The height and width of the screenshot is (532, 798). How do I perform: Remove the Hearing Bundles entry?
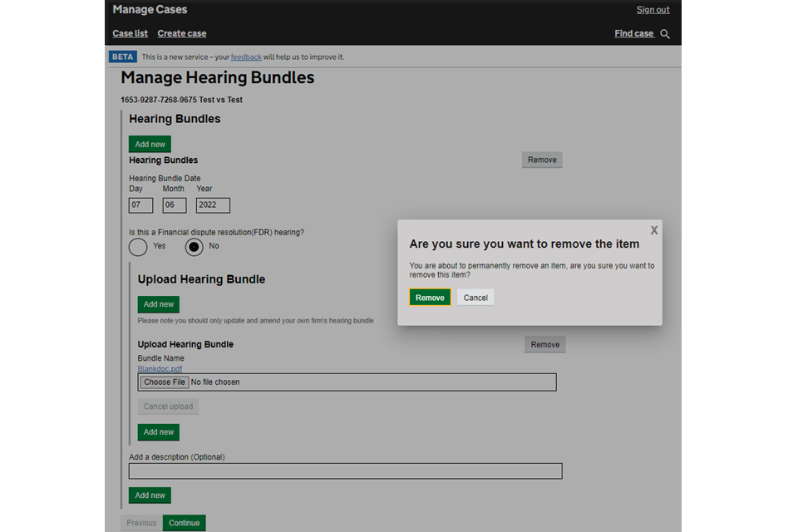(542, 160)
